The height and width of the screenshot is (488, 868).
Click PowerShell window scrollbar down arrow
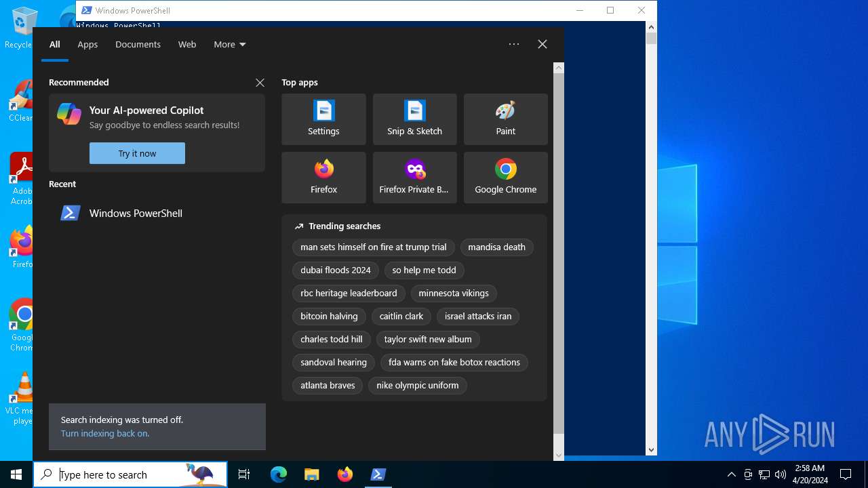(651, 449)
